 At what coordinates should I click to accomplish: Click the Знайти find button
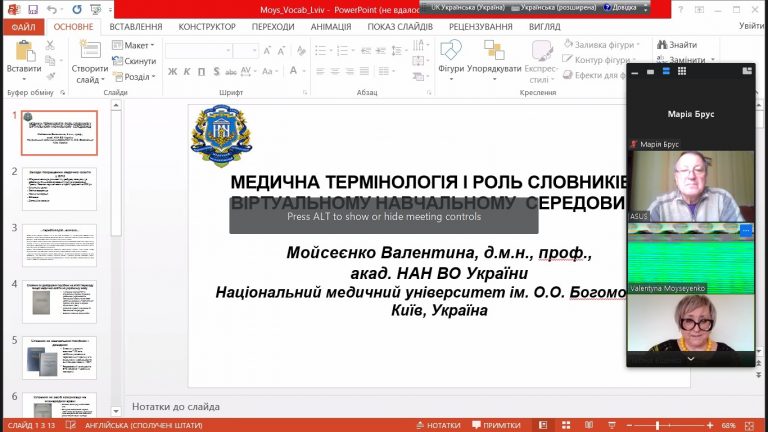[x=677, y=45]
